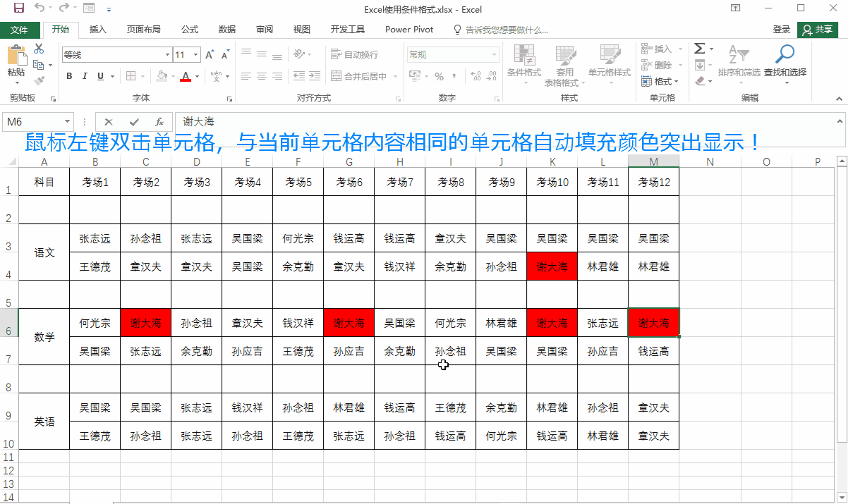Viewport: 848px width, 504px height.
Task: Click the align left icon
Action: pos(246,76)
